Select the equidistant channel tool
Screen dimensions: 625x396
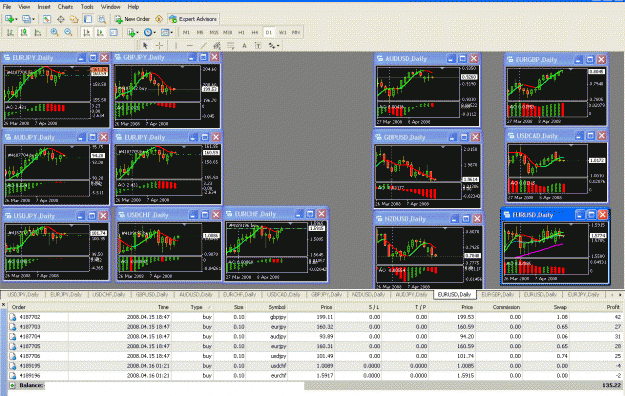(x=217, y=45)
